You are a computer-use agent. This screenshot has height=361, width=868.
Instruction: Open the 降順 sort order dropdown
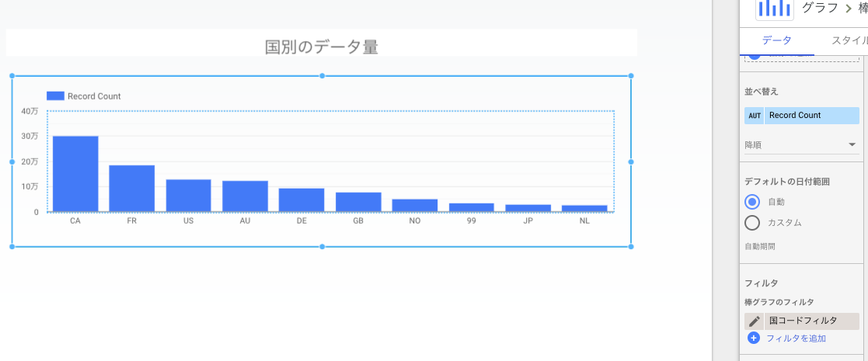tap(802, 145)
